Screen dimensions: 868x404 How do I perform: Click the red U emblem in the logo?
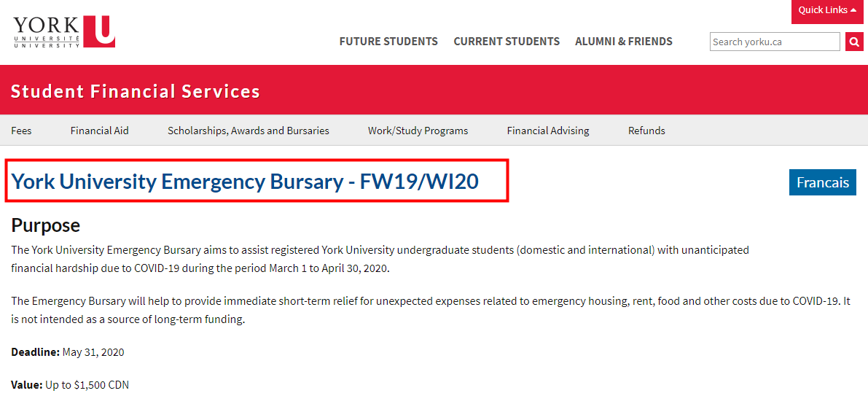pos(100,31)
